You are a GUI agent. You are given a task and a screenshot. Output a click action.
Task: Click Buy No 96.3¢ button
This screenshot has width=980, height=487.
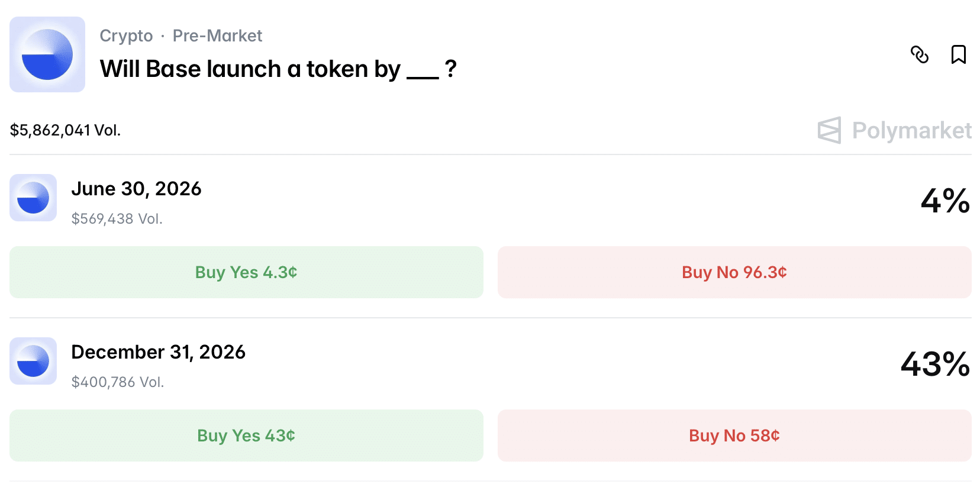[x=734, y=272]
